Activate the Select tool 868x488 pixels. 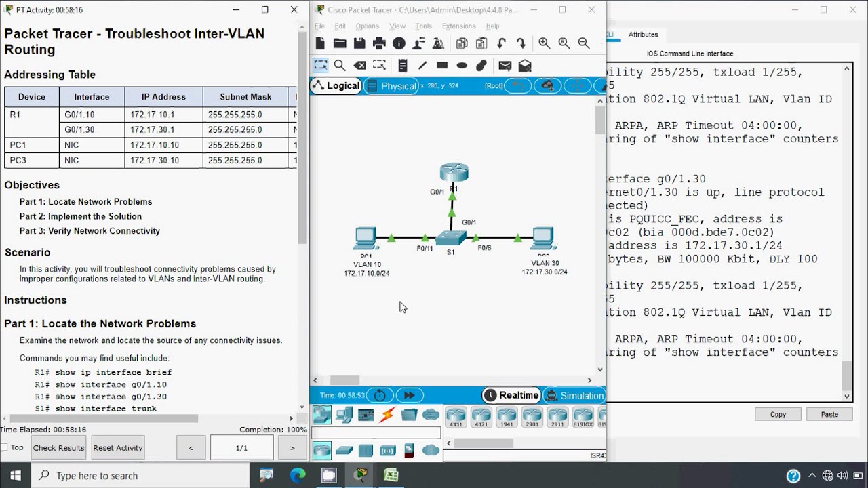(x=320, y=65)
